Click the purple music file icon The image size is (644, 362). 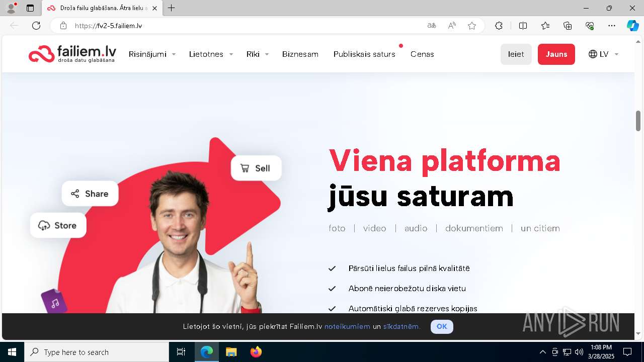tap(54, 301)
